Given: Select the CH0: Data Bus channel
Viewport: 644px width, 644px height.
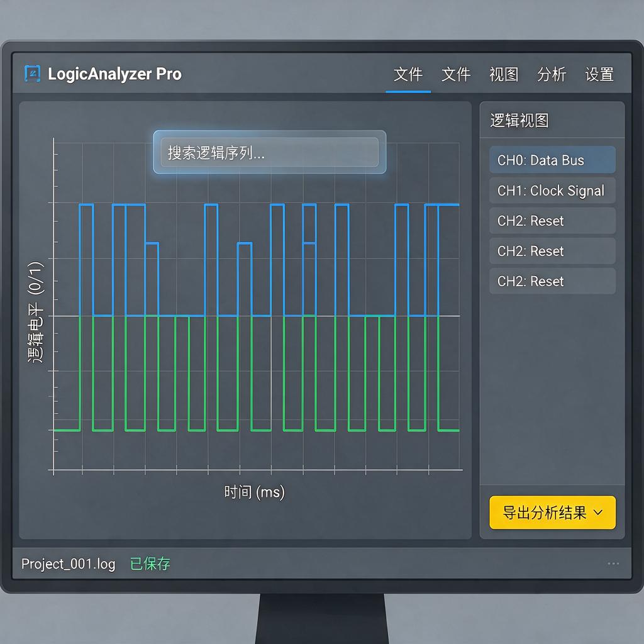Looking at the screenshot, I should (x=552, y=160).
